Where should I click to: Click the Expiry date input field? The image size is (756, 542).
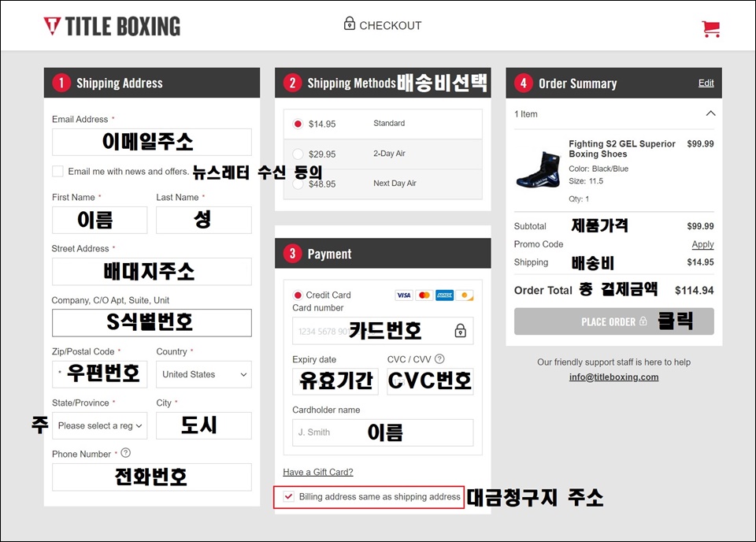point(335,381)
